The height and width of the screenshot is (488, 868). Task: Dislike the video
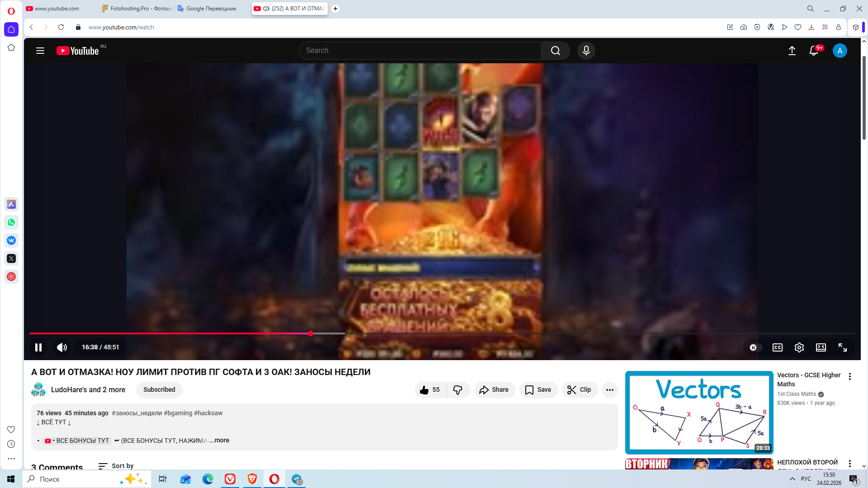458,390
